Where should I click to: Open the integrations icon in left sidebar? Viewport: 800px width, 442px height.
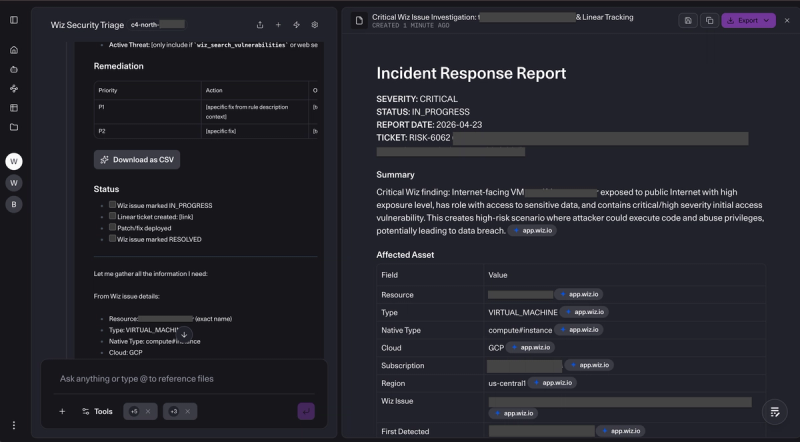pyautogui.click(x=14, y=89)
